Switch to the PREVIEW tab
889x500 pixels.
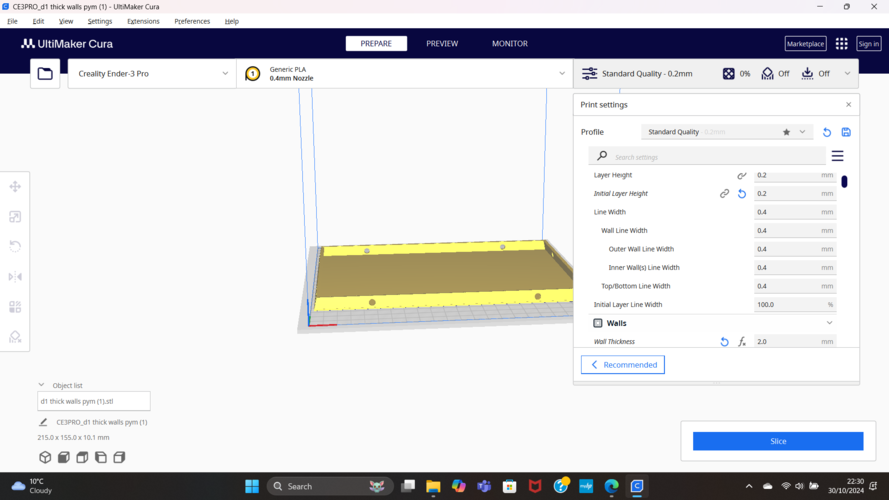click(442, 44)
